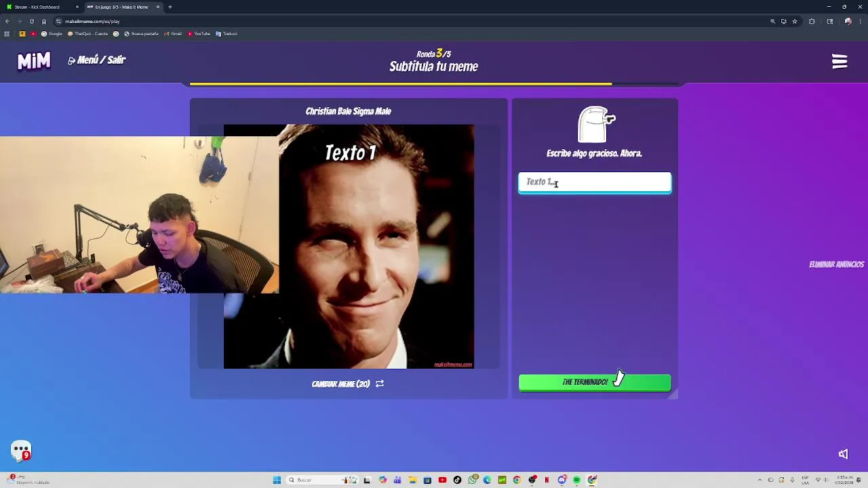Show hidden system tray icons
This screenshot has height=488, width=868.
pos(759,480)
